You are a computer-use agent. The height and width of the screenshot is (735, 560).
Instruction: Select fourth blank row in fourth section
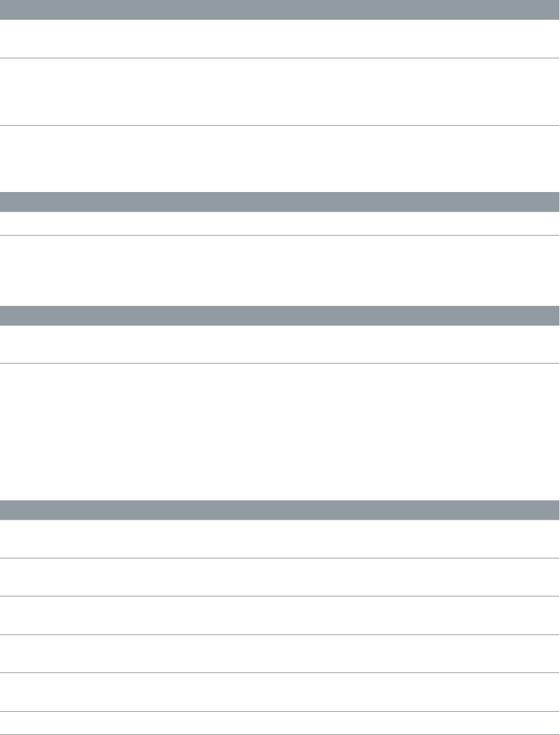pyautogui.click(x=280, y=654)
